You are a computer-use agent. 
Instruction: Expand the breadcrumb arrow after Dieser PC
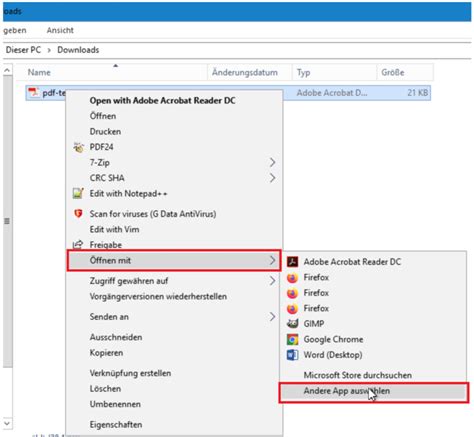pyautogui.click(x=49, y=50)
